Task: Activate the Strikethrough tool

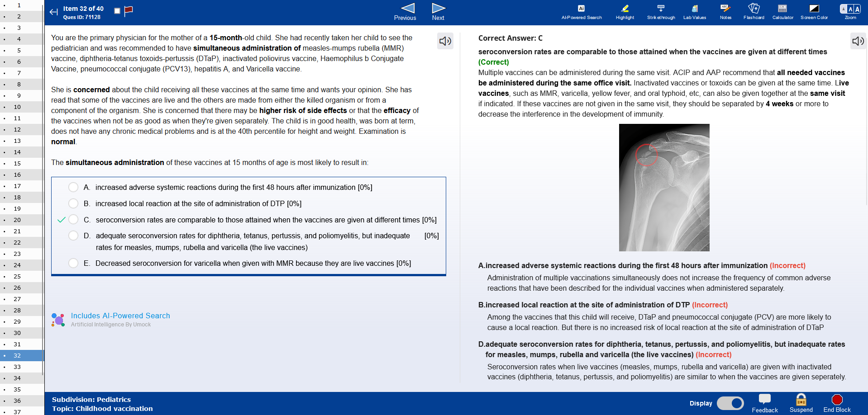Action: pyautogui.click(x=661, y=12)
